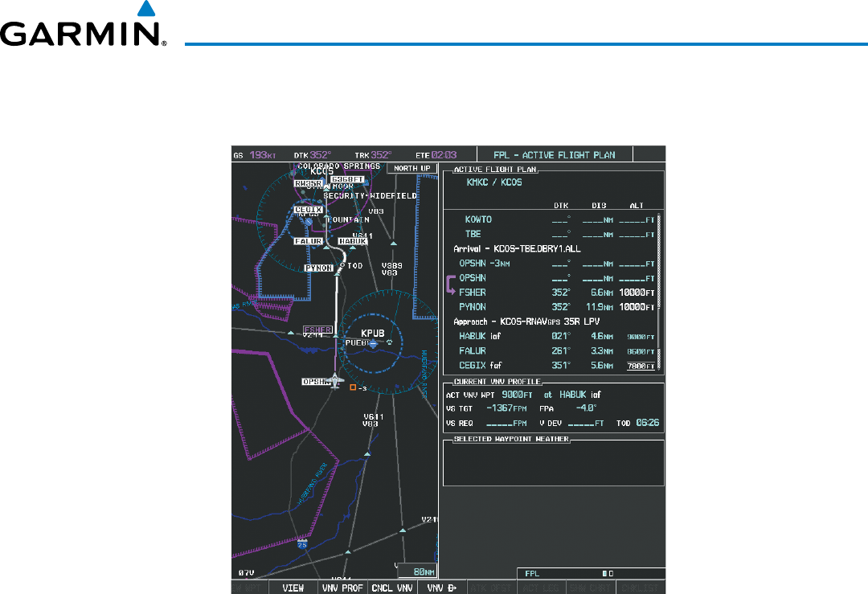Click the CEGIX label on map
This screenshot has height=594, width=868.
pos(309,210)
